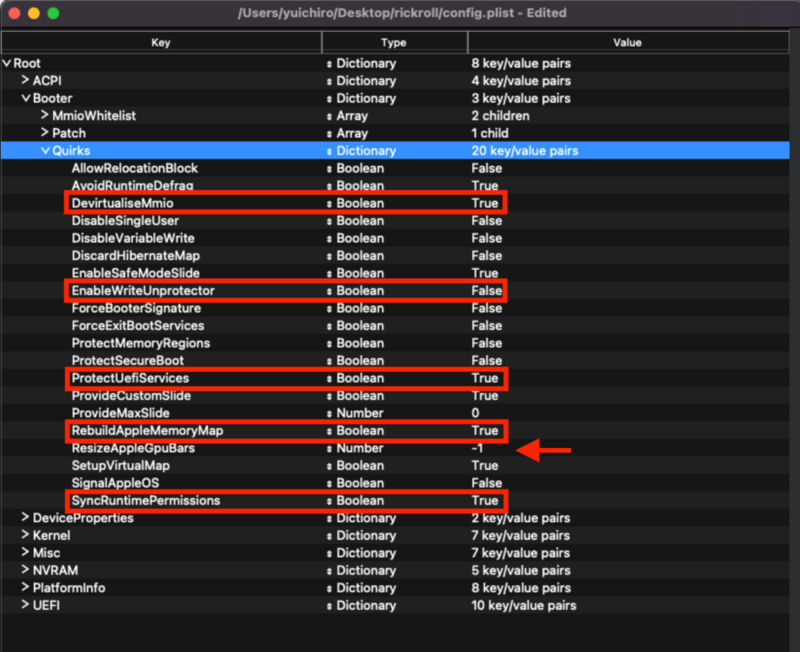Click the False value of SignalAppleOS
800x652 pixels.
pos(487,483)
